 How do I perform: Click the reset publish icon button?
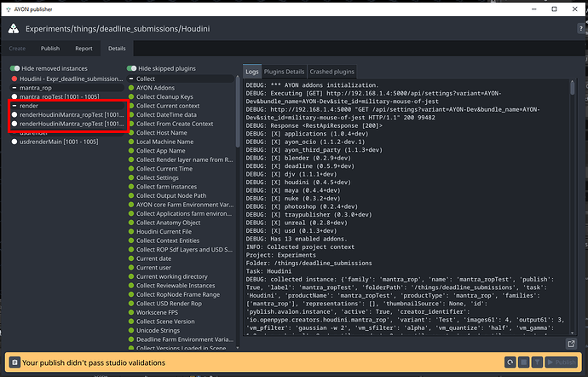(x=510, y=362)
